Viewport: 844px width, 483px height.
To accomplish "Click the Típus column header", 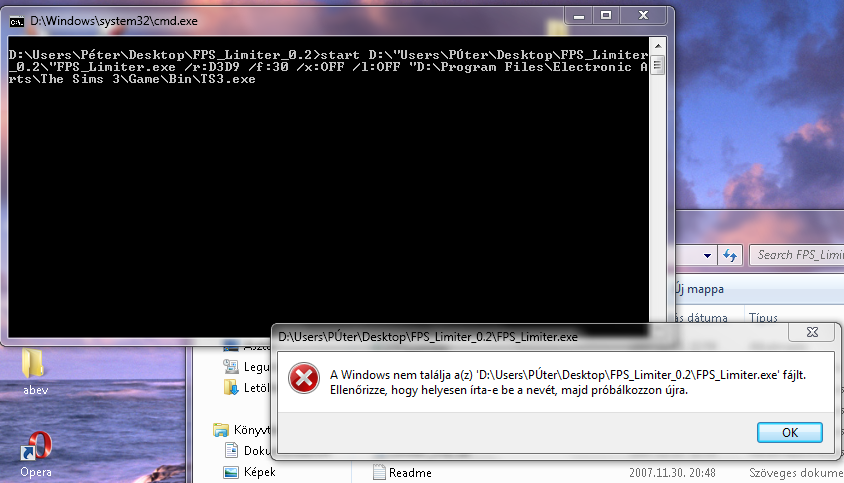I will point(763,318).
